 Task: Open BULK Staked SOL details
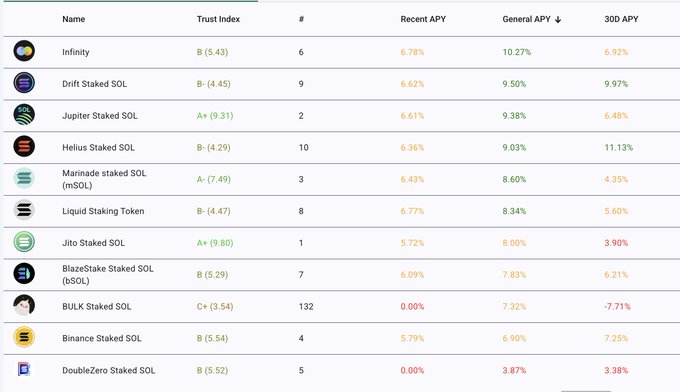(97, 307)
